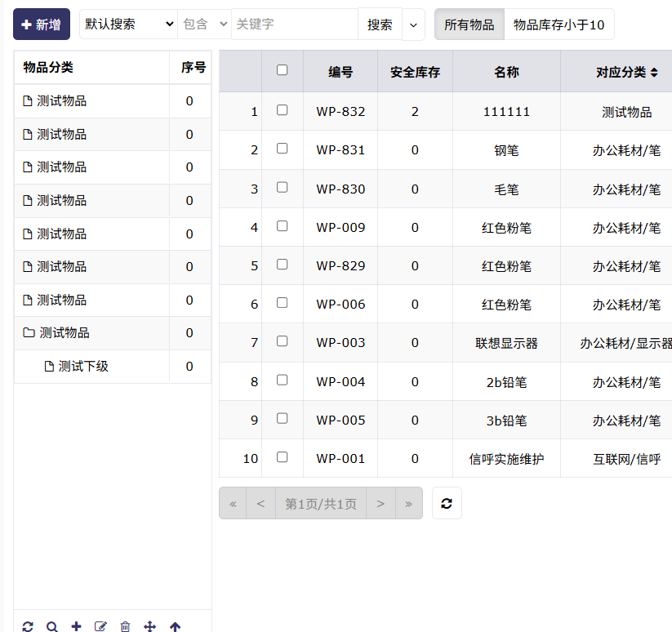Click the four-way move arrows icon
This screenshot has width=672, height=632.
pyautogui.click(x=150, y=626)
